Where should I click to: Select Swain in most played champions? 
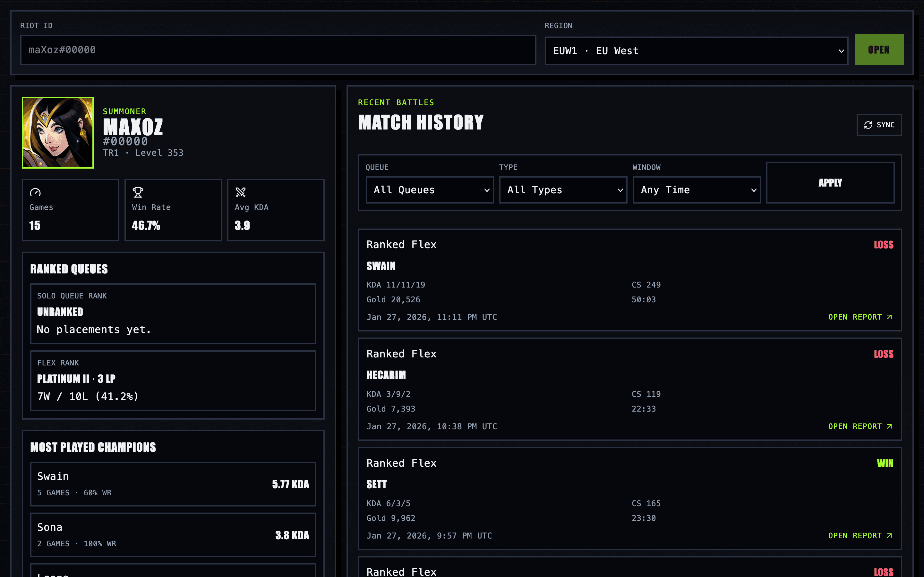coord(173,484)
